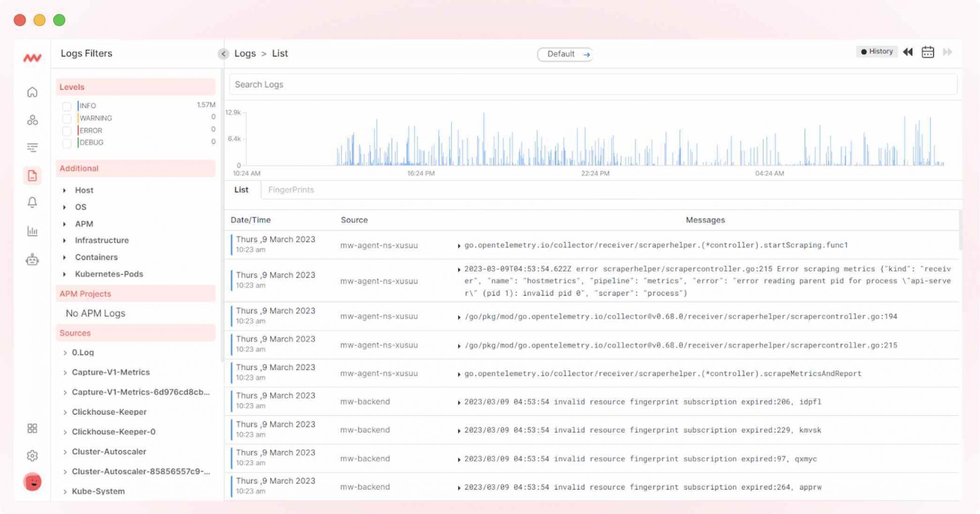The height and width of the screenshot is (514, 980).
Task: Check the ERROR level checkbox
Action: (67, 130)
